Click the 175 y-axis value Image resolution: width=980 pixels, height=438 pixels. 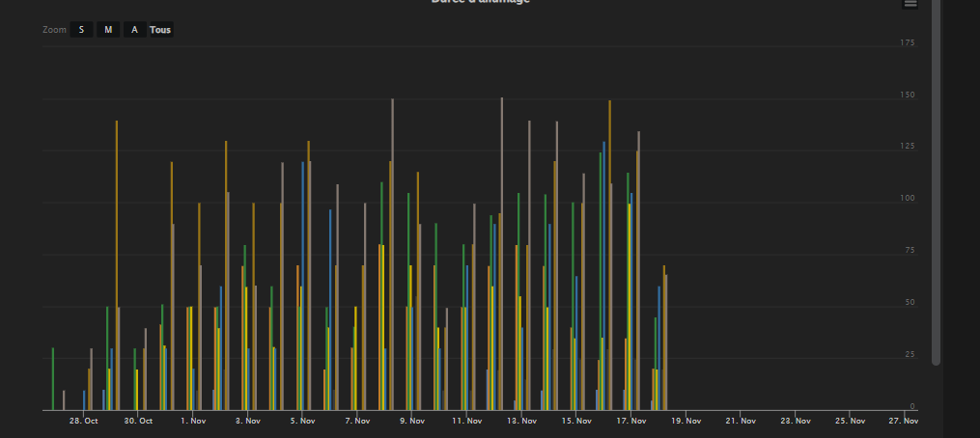tap(908, 42)
